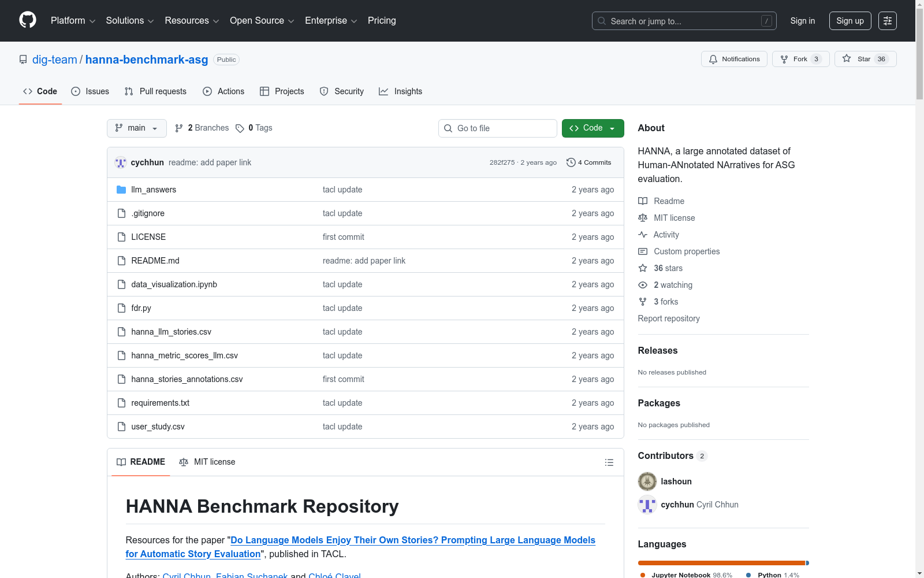Switch to the Security tab

point(342,91)
